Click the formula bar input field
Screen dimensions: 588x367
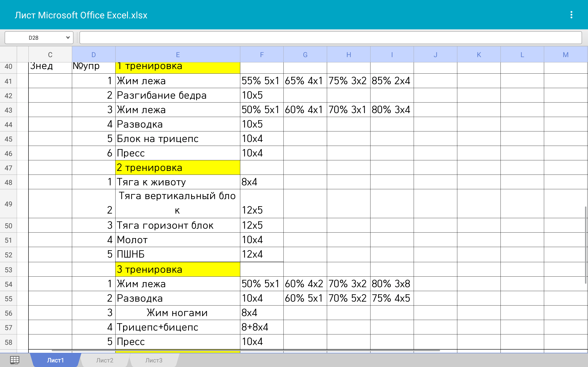click(331, 38)
